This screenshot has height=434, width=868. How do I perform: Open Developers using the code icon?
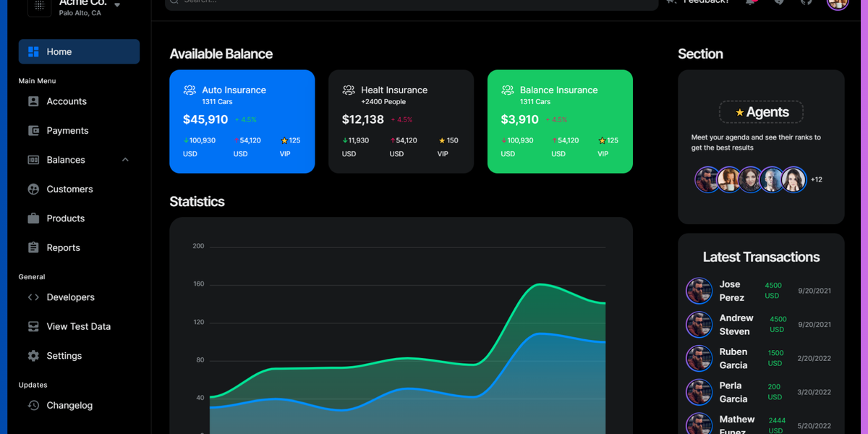pos(33,297)
